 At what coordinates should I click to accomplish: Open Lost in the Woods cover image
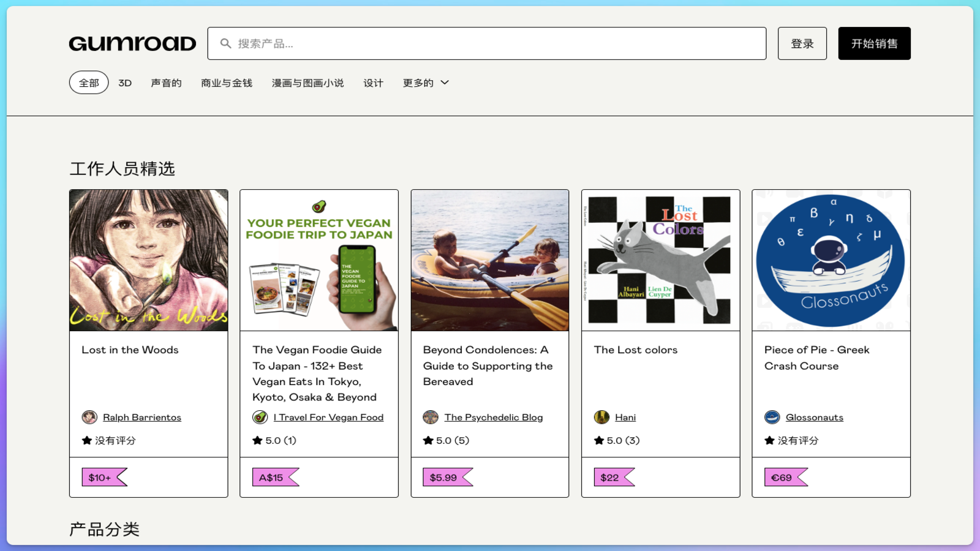[x=149, y=260]
